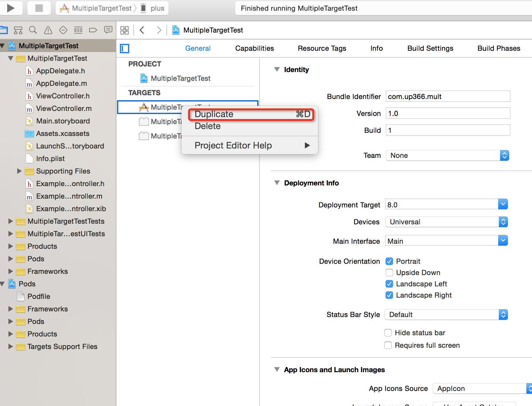Open the breakpoint navigator icon
The image size is (532, 406).
[93, 30]
